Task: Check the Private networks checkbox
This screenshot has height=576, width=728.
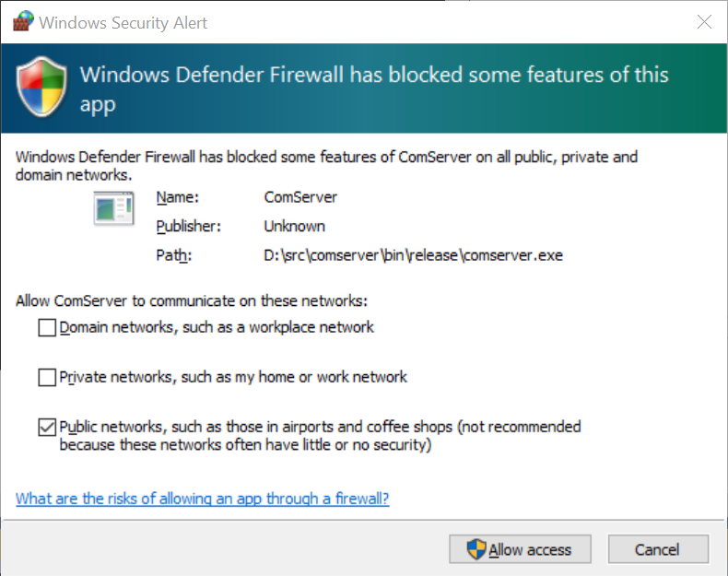Action: [47, 377]
